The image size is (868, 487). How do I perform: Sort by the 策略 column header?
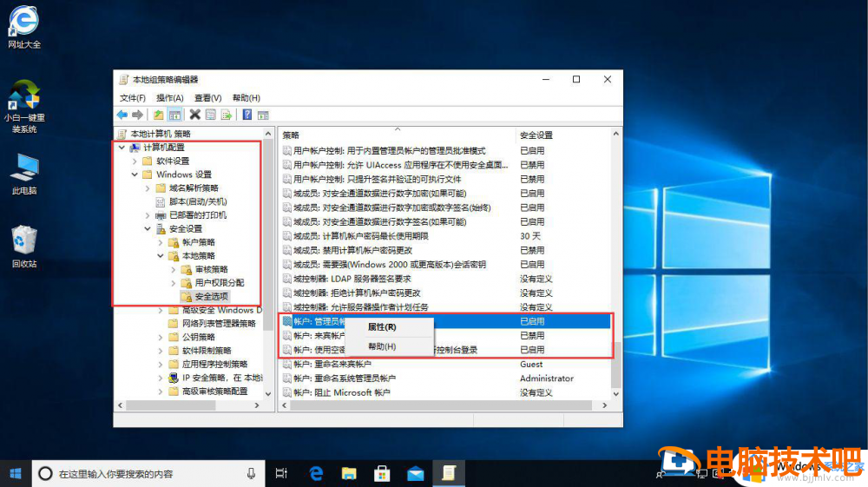click(x=396, y=135)
